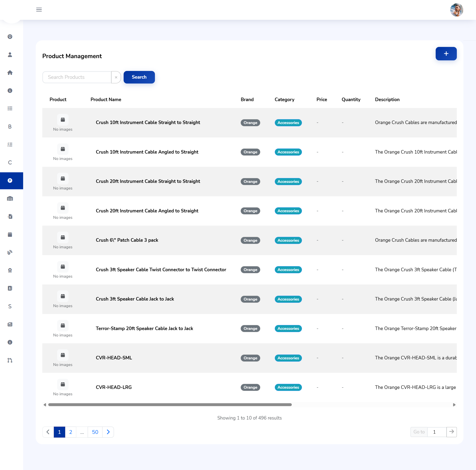The width and height of the screenshot is (476, 470).
Task: Open the S sidebar item
Action: [10, 306]
